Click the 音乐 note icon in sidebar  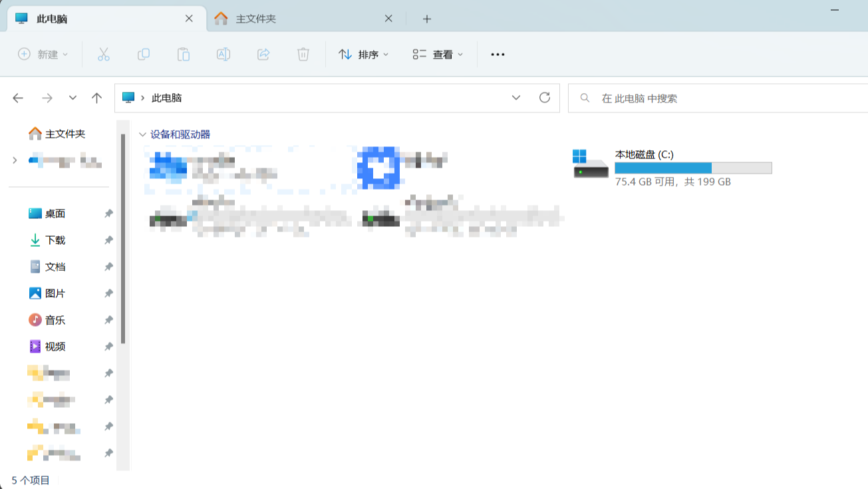point(35,320)
